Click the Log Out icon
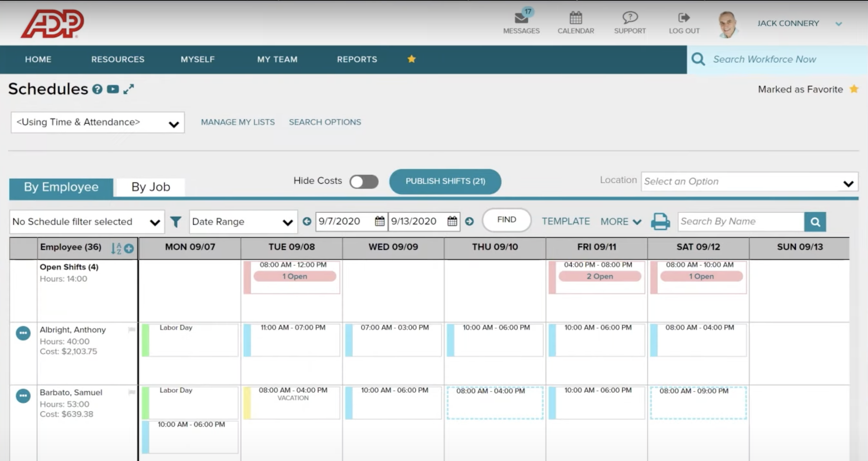 pyautogui.click(x=684, y=18)
